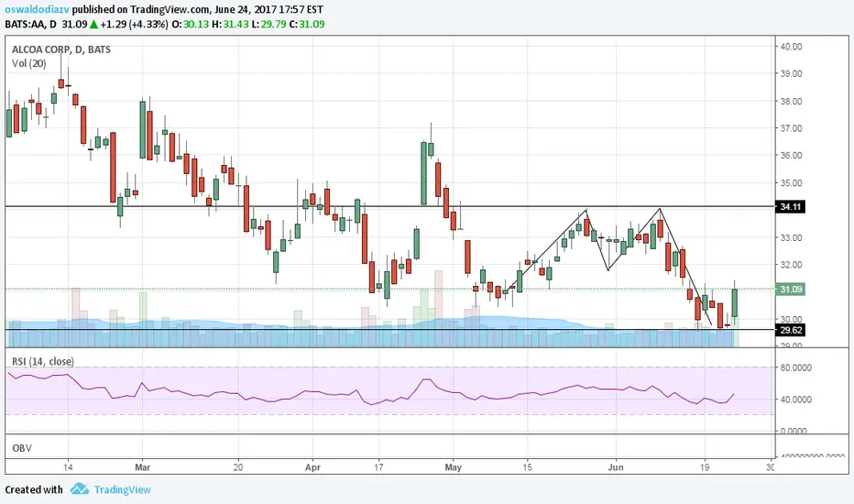The image size is (854, 504).
Task: Click the 33.00 price axis value
Action: (x=791, y=237)
